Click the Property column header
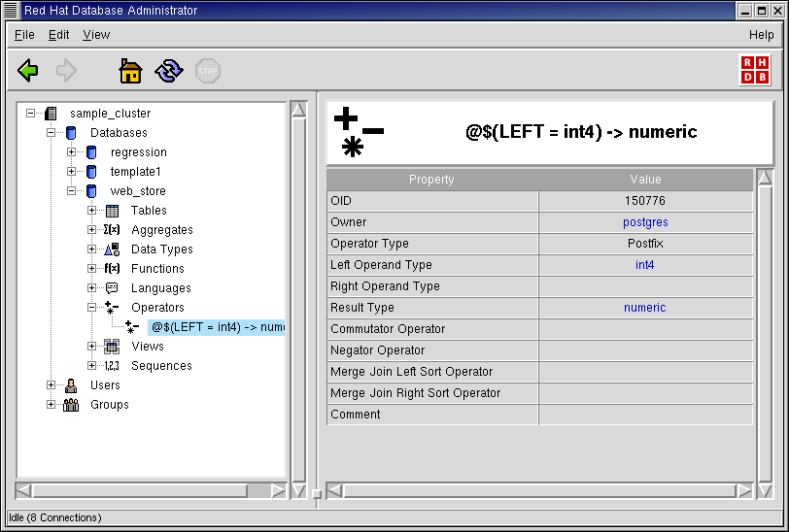789x532 pixels. click(431, 180)
